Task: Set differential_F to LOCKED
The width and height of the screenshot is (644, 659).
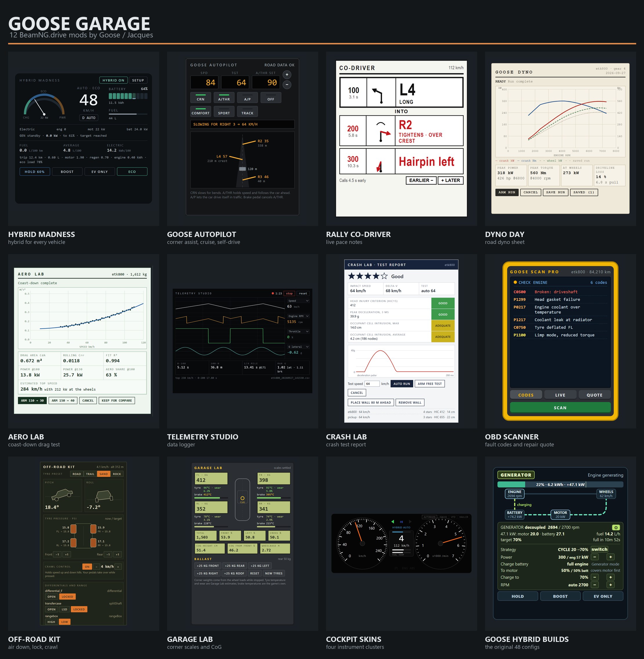Action: (x=67, y=596)
